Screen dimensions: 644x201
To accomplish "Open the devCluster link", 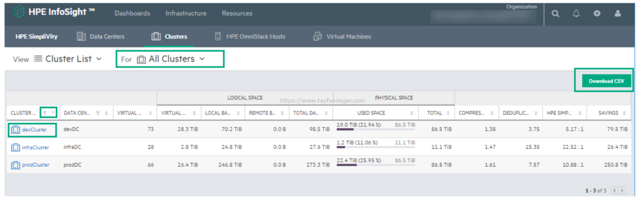I will coord(34,130).
